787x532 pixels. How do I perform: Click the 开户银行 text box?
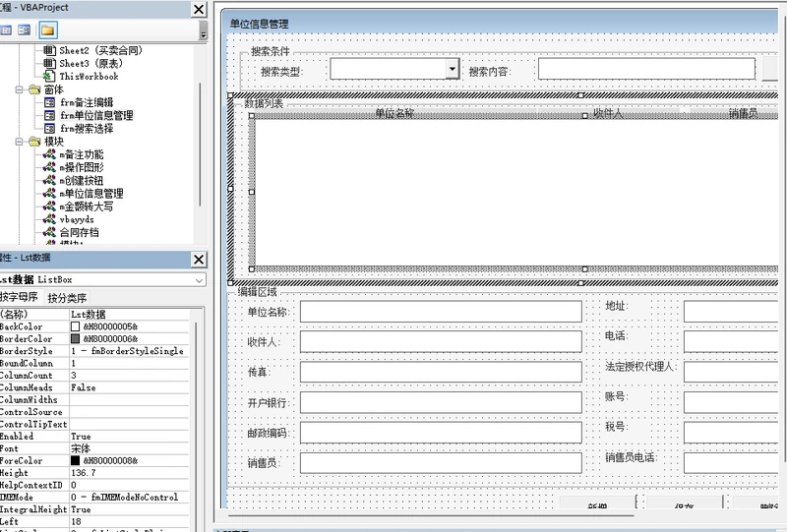(x=441, y=402)
